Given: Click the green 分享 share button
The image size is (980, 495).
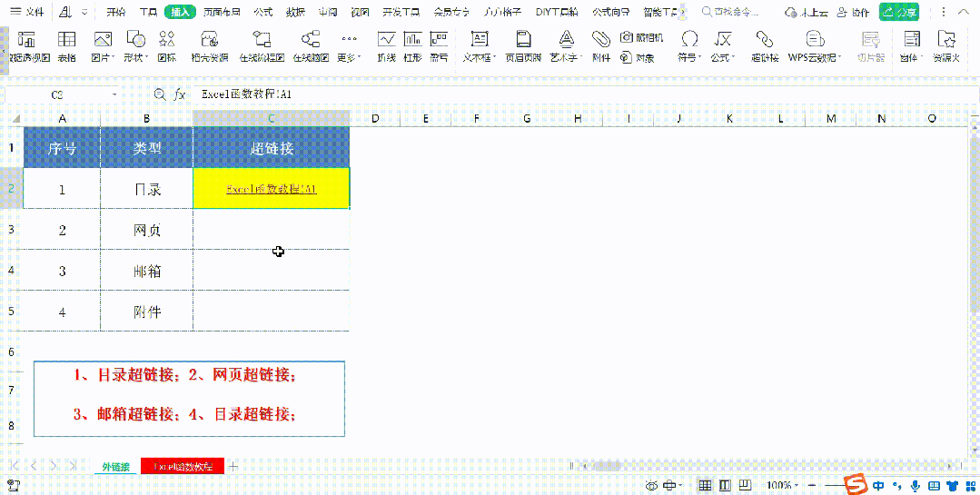Looking at the screenshot, I should (x=899, y=12).
